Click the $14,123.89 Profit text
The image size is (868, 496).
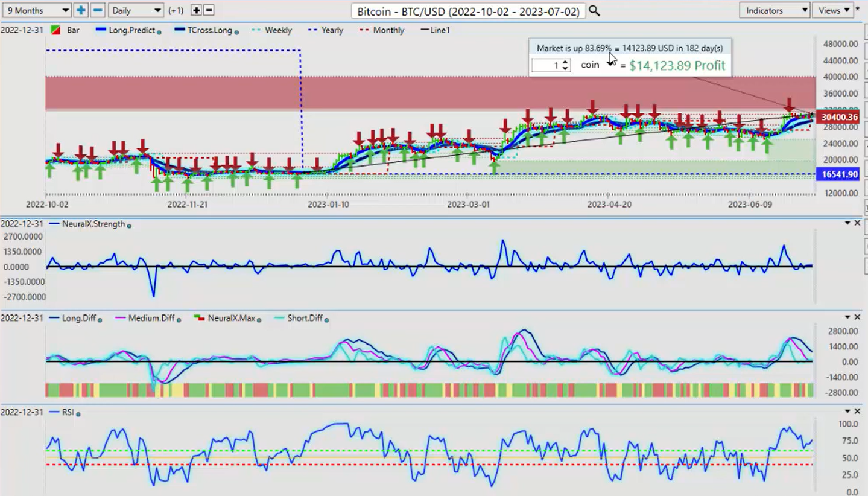[x=677, y=65]
